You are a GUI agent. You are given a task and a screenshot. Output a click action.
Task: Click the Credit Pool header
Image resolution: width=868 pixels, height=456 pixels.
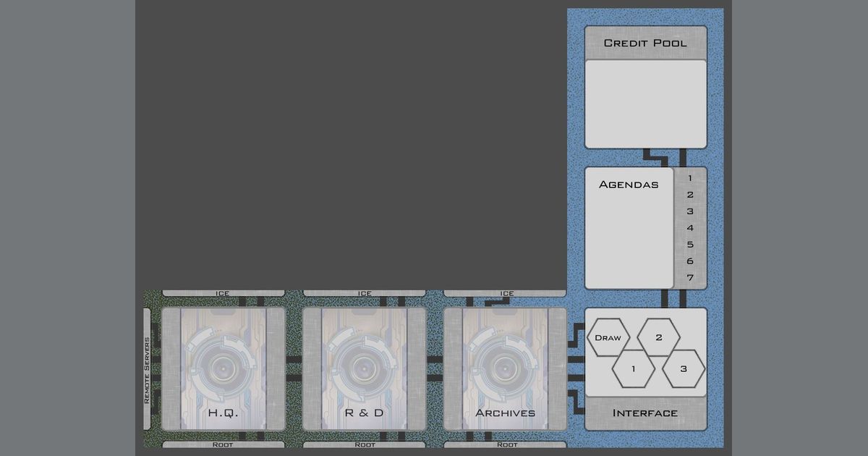click(646, 43)
